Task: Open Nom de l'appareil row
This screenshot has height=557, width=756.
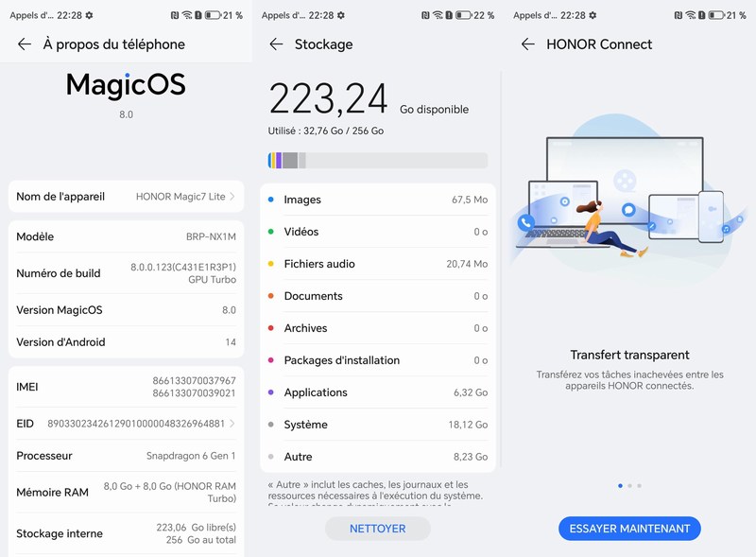Action: pos(127,197)
